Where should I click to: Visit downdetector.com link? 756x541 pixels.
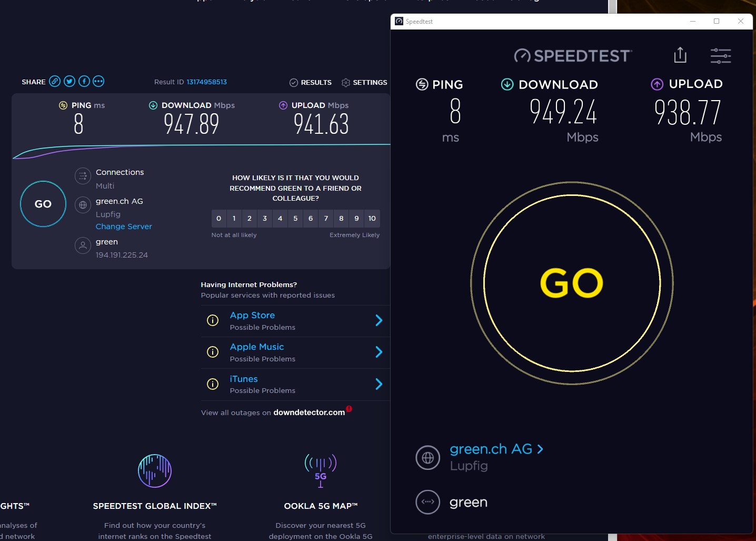coord(309,412)
